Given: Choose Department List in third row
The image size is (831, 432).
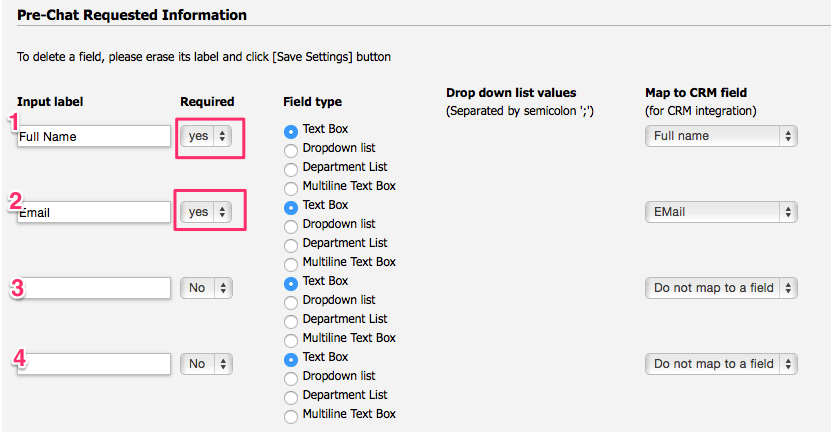Looking at the screenshot, I should coord(291,320).
